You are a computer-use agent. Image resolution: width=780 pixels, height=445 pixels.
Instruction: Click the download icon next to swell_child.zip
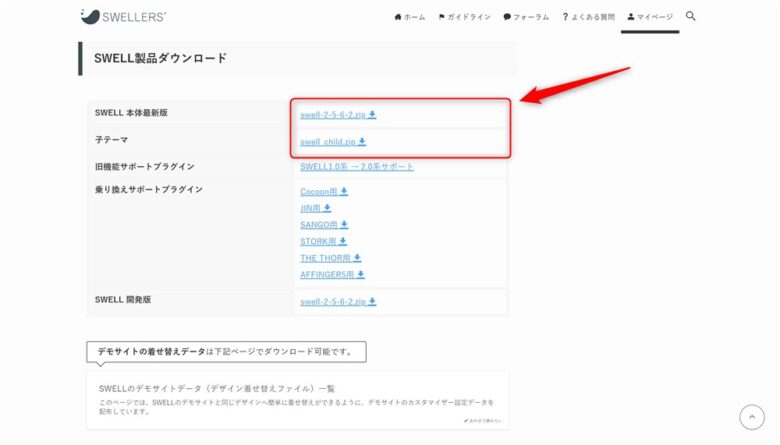point(362,142)
